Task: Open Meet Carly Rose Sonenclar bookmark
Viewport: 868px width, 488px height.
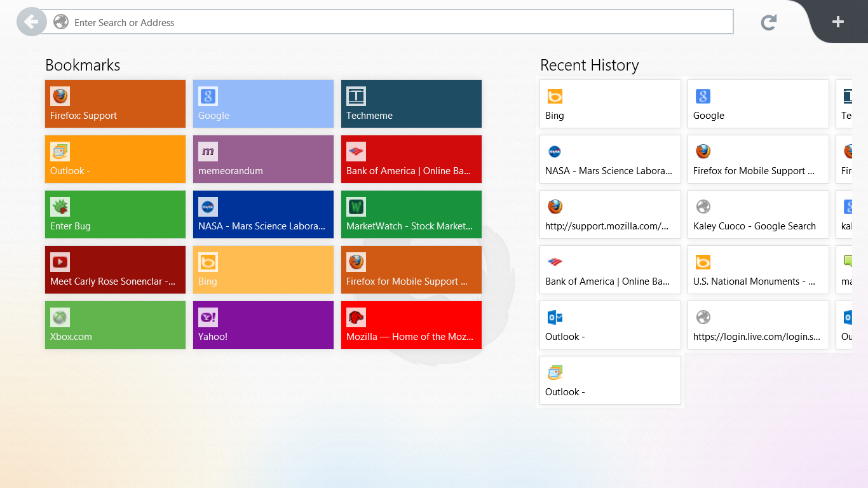Action: click(115, 269)
